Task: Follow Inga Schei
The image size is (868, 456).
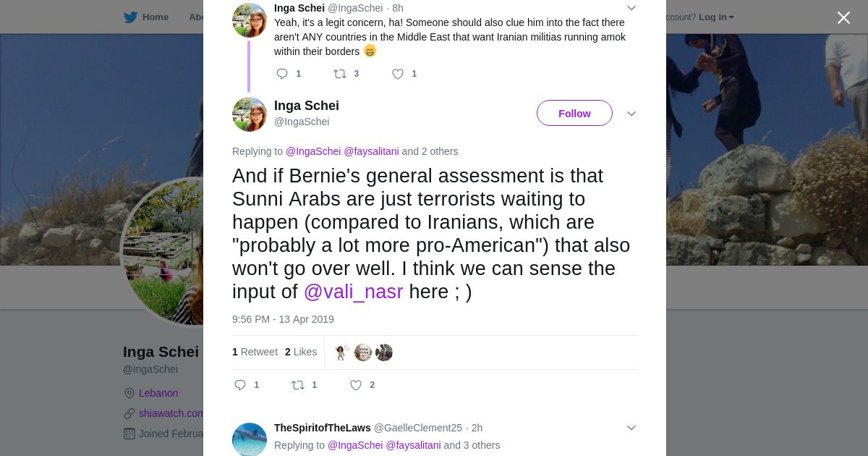Action: point(574,114)
